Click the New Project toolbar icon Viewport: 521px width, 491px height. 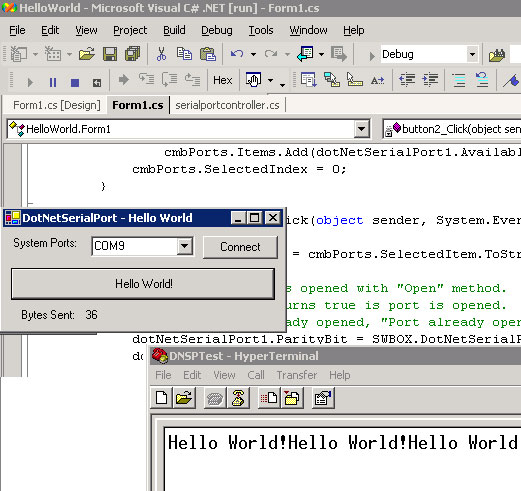click(19, 54)
